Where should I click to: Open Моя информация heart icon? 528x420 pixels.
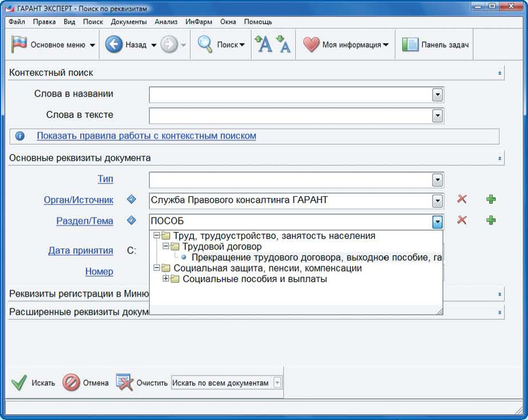coord(311,45)
